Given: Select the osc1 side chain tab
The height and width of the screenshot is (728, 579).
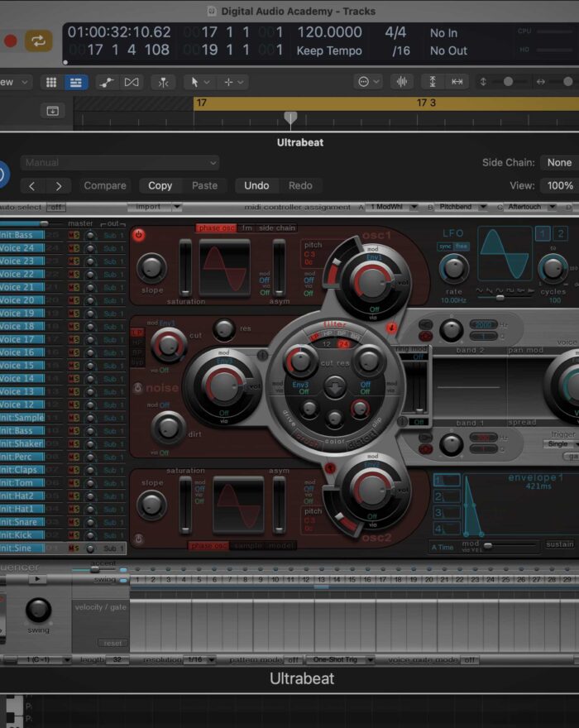Looking at the screenshot, I should coord(277,228).
